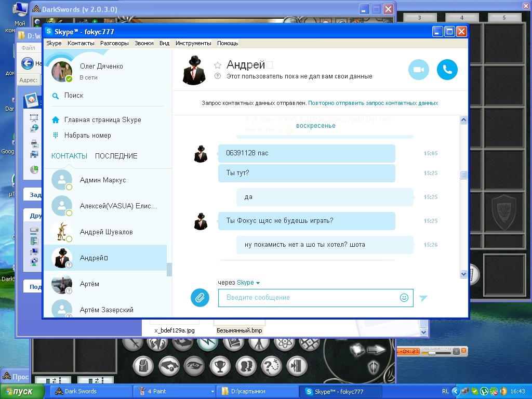Screen dimensions: 532x399
Task: Click the handshake trade icon in Dark Swords
Action: coord(169,366)
